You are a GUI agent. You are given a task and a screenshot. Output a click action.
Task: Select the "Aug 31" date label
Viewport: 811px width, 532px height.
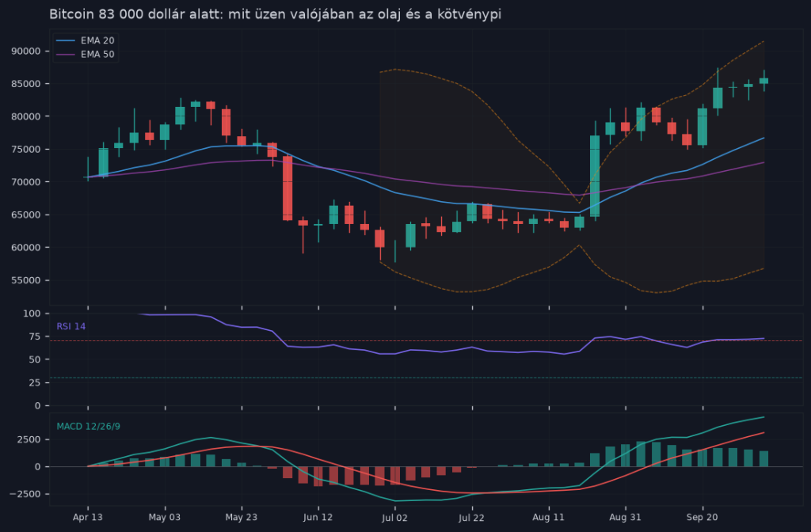point(626,517)
